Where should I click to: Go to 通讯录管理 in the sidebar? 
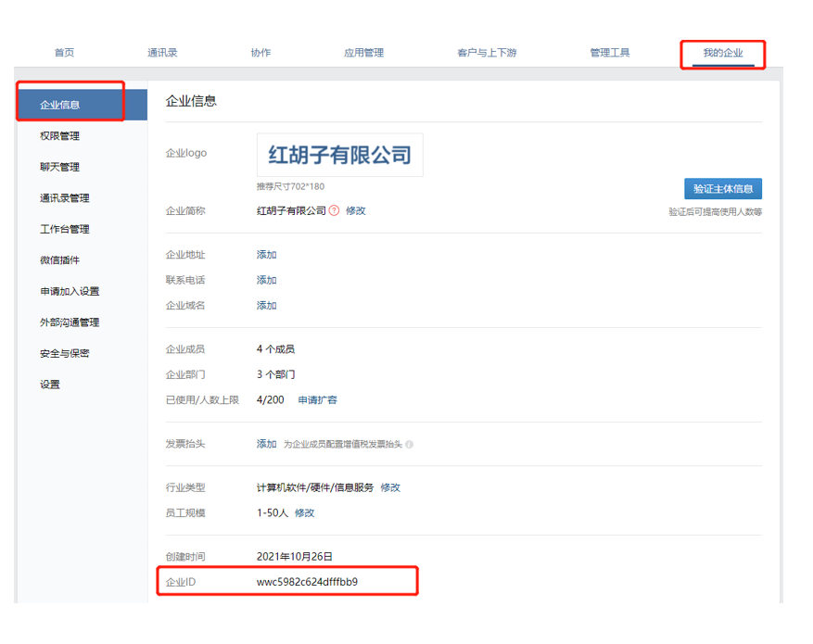(65, 198)
